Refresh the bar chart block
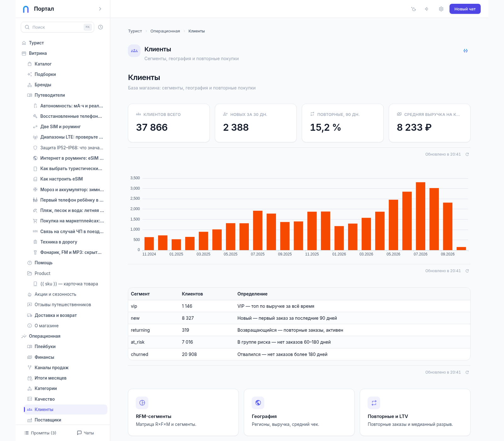This screenshot has width=504, height=441. tap(467, 271)
